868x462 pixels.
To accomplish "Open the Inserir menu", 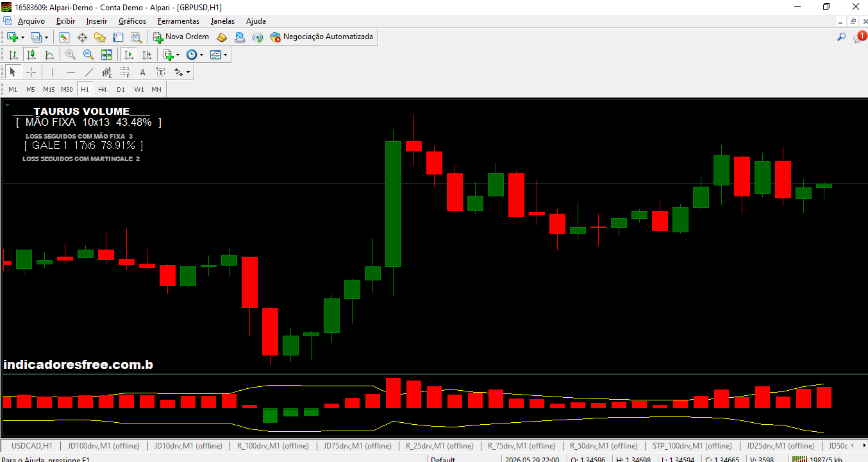I will pyautogui.click(x=97, y=21).
